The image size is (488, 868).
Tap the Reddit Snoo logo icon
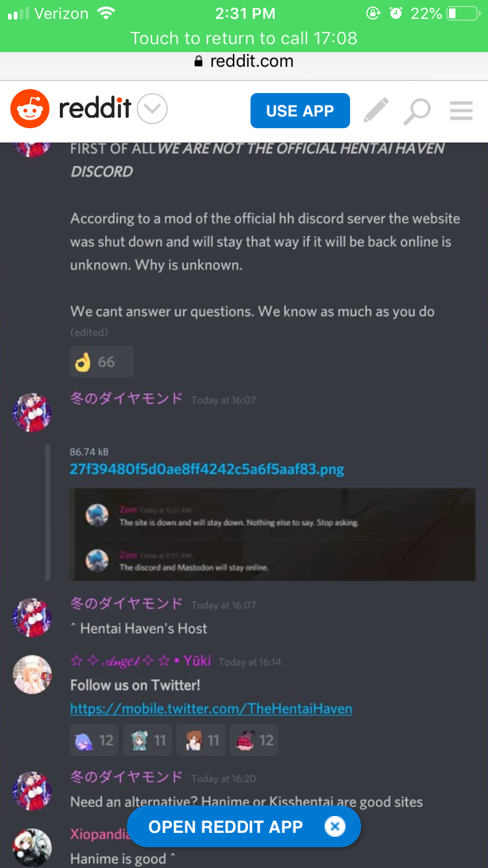30,109
